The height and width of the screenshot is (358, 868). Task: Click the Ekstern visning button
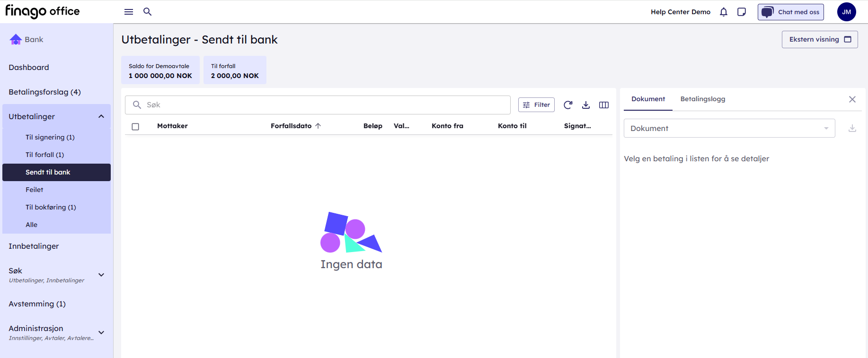tap(819, 39)
